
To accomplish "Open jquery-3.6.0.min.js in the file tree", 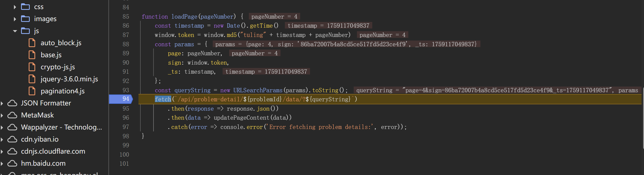I will 69,79.
